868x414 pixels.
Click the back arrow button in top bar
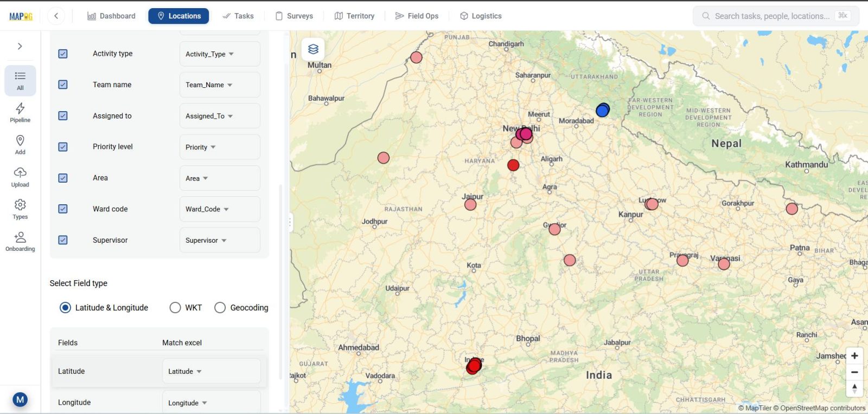pos(56,16)
